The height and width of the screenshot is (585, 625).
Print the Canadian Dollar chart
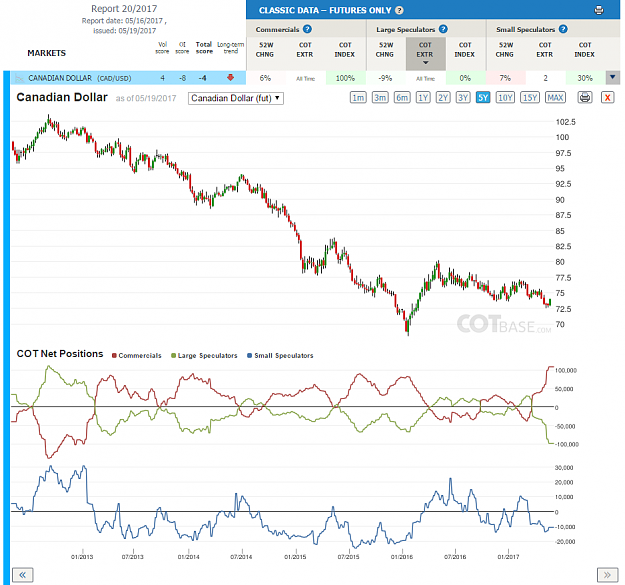coord(585,97)
